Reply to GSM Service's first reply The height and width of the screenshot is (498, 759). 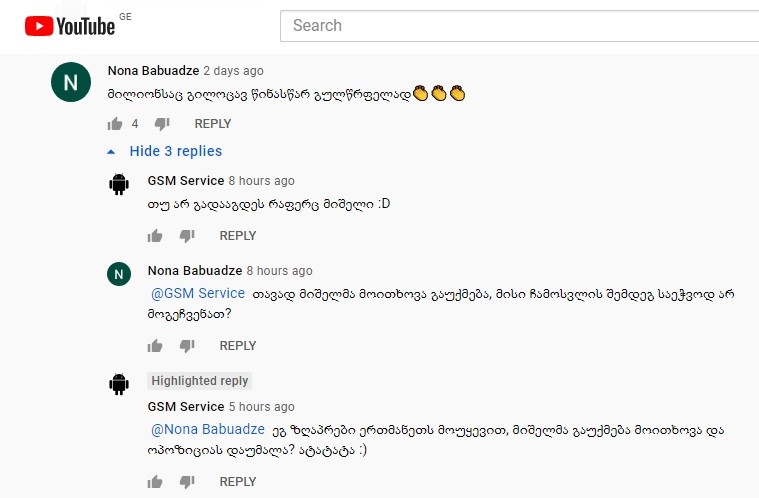tap(238, 236)
